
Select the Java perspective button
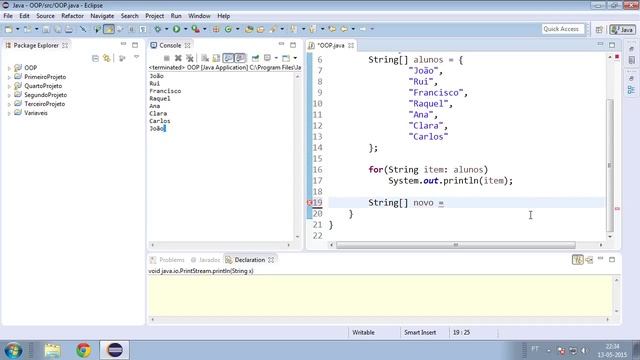(622, 29)
